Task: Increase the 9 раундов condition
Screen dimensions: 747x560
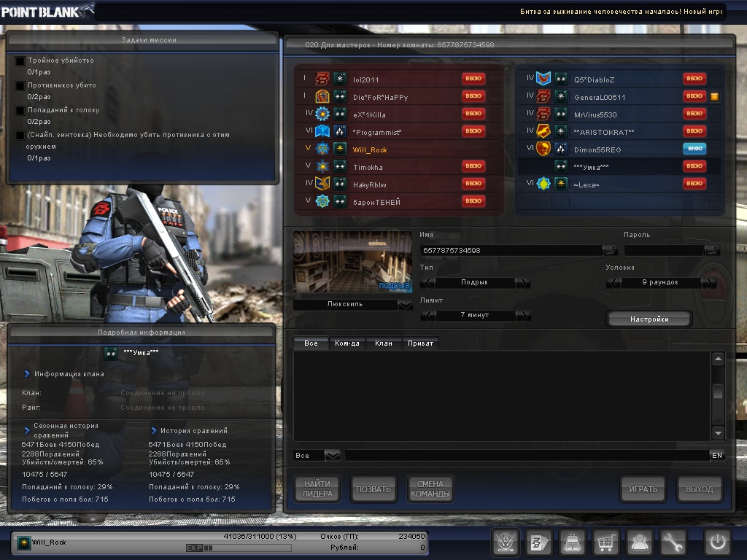Action: (709, 283)
